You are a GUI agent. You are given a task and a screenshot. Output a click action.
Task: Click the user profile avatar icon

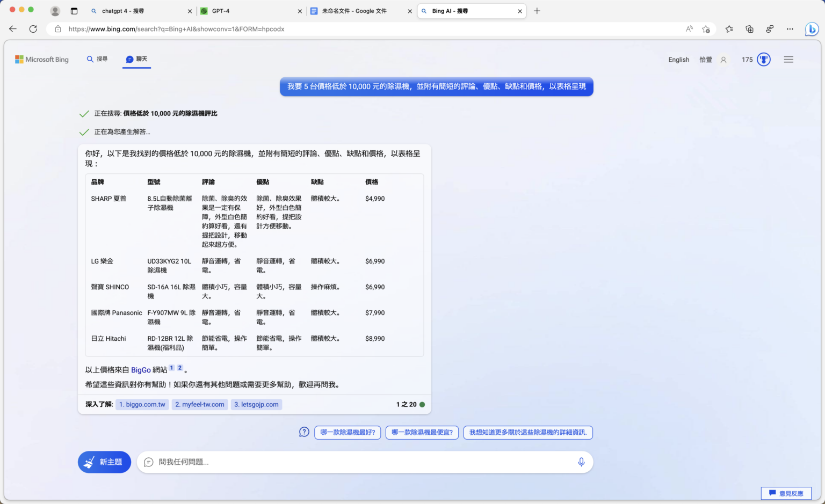[723, 60]
